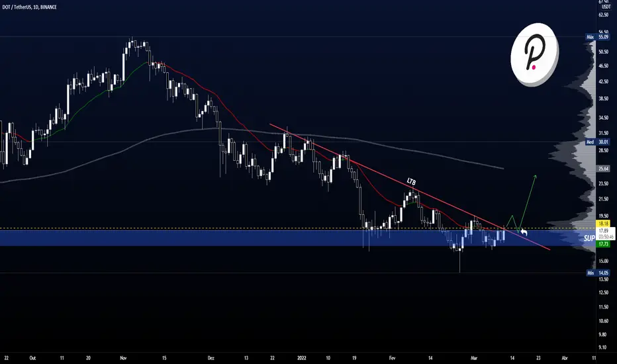Click the Mar label on time axis

point(474,358)
